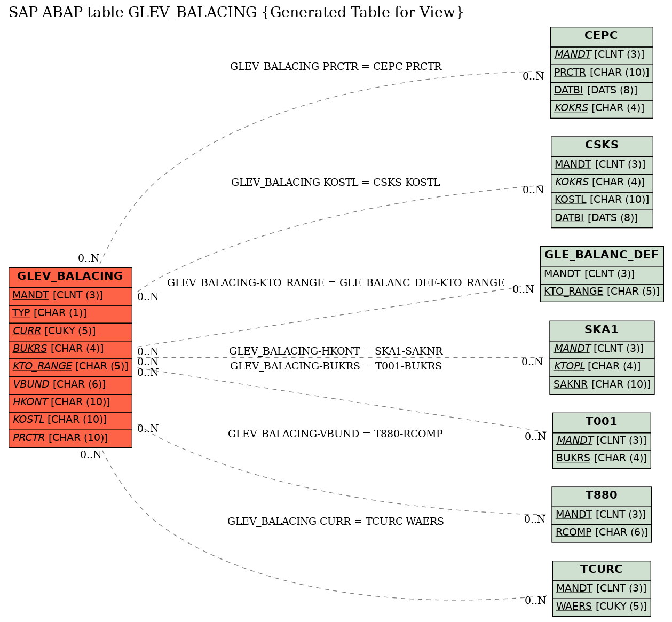Click the GLEV_BALACING-CURR = TCURC-WAERS relation label

(x=336, y=522)
